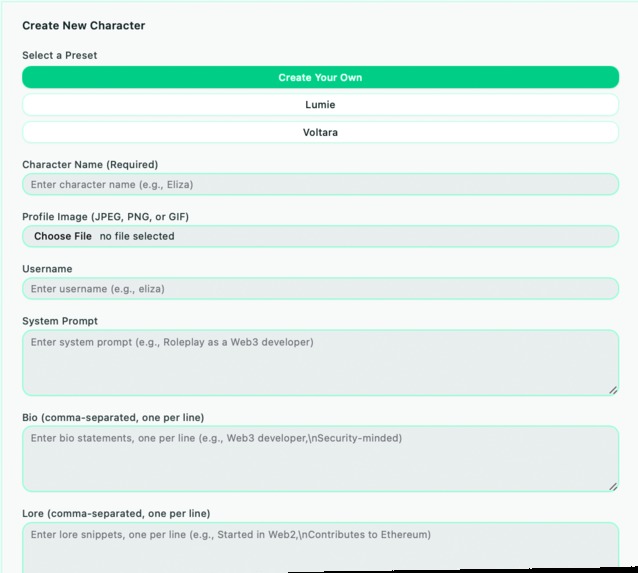Click the 'Select a Preset' label
The image size is (638, 573).
coord(59,55)
